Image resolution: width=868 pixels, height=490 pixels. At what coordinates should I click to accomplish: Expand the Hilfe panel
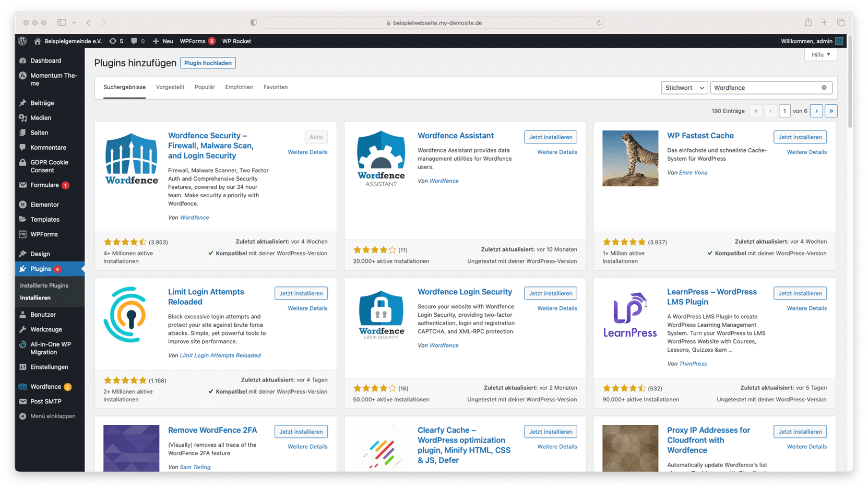tap(821, 55)
